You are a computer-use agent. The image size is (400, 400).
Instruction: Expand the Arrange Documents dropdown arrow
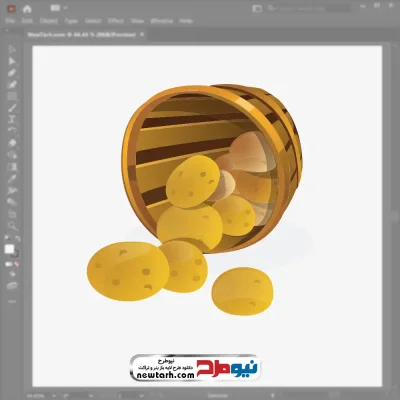[x=65, y=8]
